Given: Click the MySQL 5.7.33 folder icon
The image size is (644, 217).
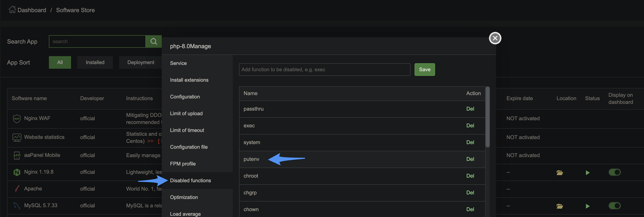Looking at the screenshot, I should (560, 206).
